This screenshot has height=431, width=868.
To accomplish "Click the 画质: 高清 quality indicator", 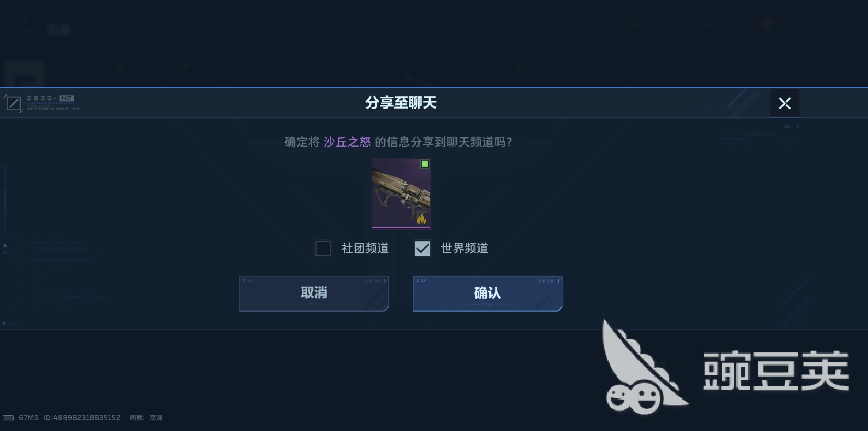I will tap(146, 418).
